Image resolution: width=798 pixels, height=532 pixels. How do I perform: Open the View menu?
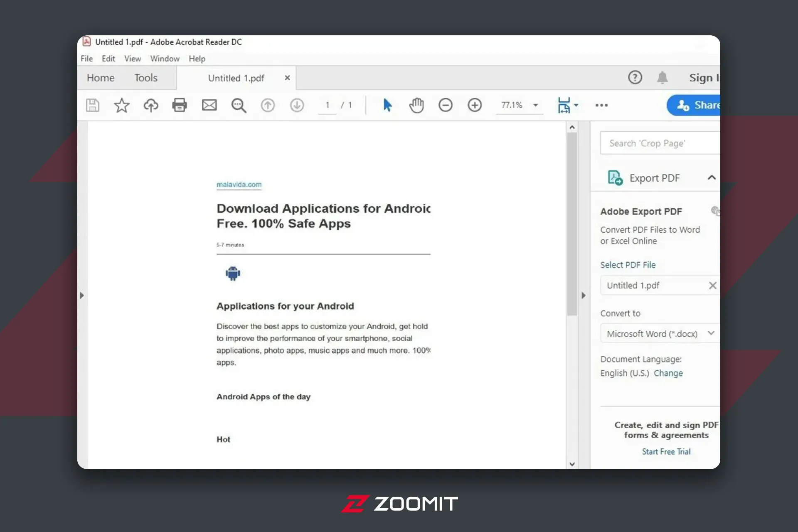click(133, 59)
